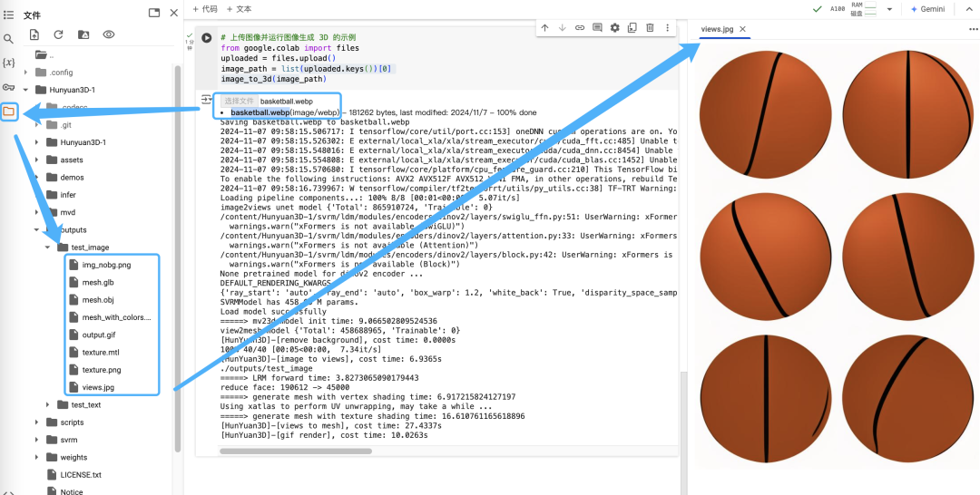Move cell down with arrow icon
The image size is (980, 495).
point(563,27)
